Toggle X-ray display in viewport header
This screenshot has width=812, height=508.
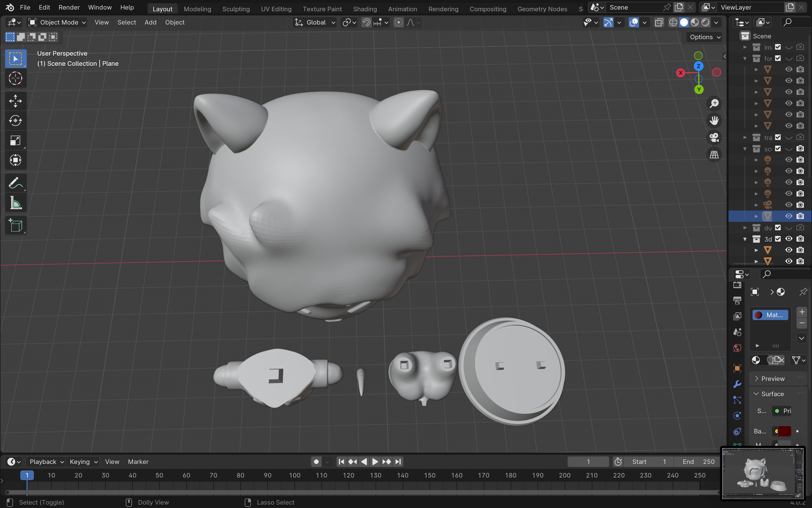659,23
